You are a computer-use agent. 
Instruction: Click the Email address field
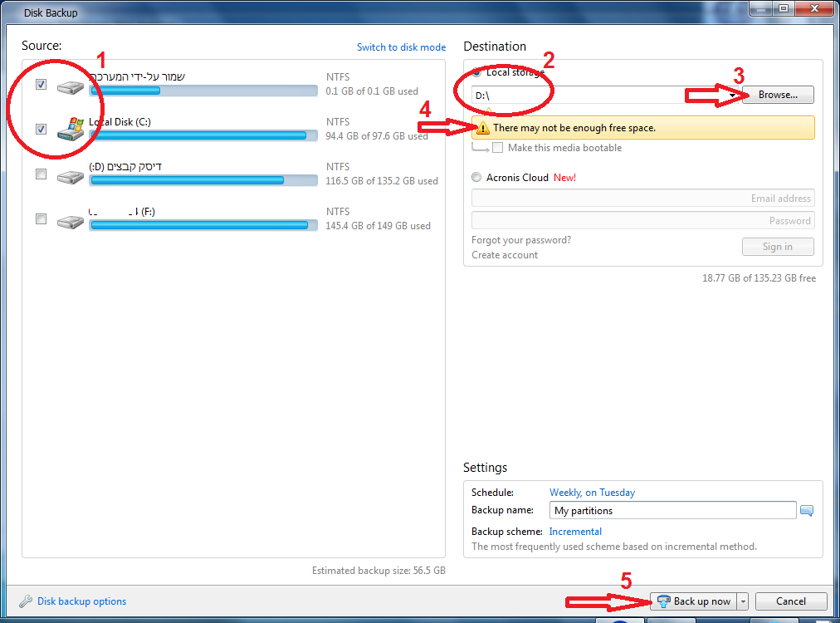click(x=642, y=198)
